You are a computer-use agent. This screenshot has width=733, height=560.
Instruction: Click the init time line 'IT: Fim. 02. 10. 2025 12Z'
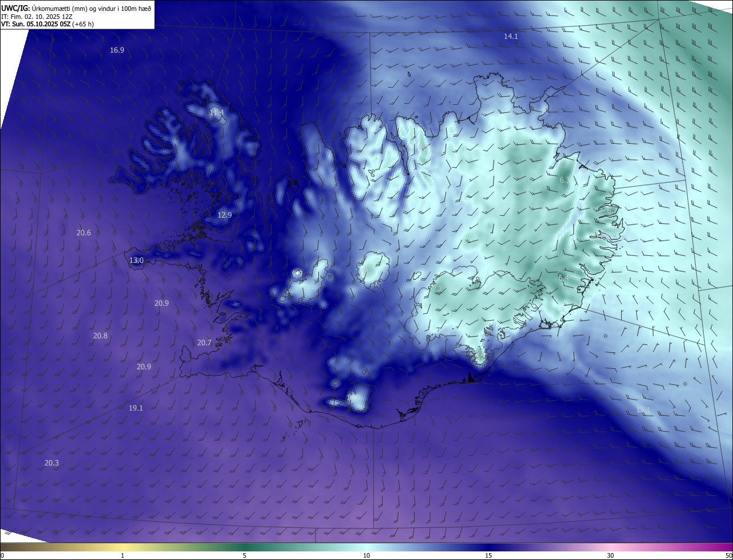tap(37, 16)
